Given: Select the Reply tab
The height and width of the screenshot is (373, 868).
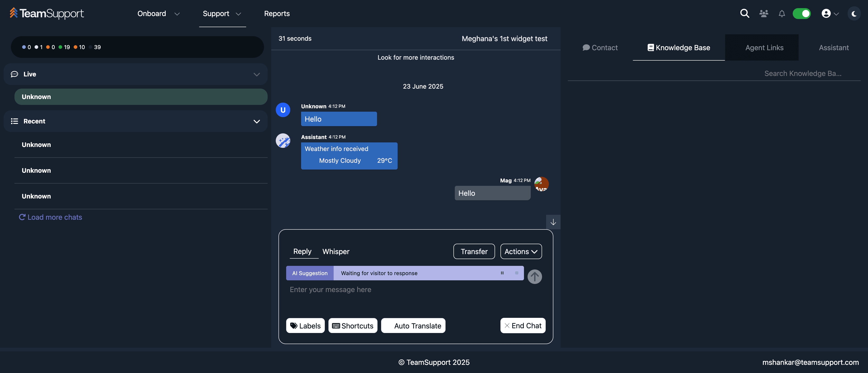Looking at the screenshot, I should pos(302,251).
